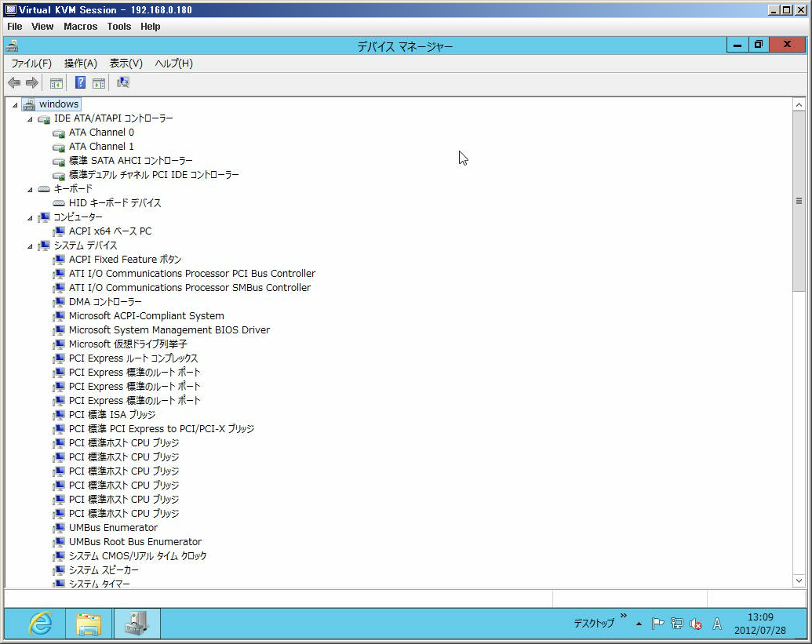Screen dimensions: 812x644
Task: Click the Device Manager title bar icon
Action: click(12, 46)
